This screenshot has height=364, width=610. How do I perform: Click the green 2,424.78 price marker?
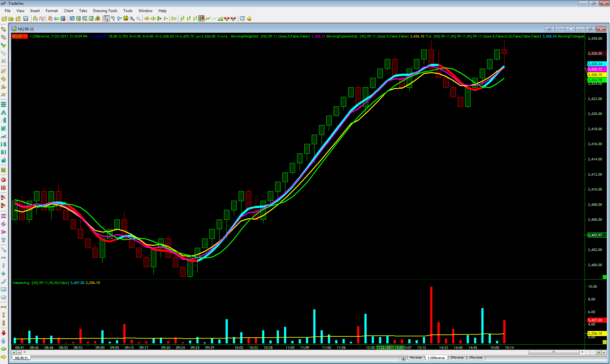(x=597, y=80)
